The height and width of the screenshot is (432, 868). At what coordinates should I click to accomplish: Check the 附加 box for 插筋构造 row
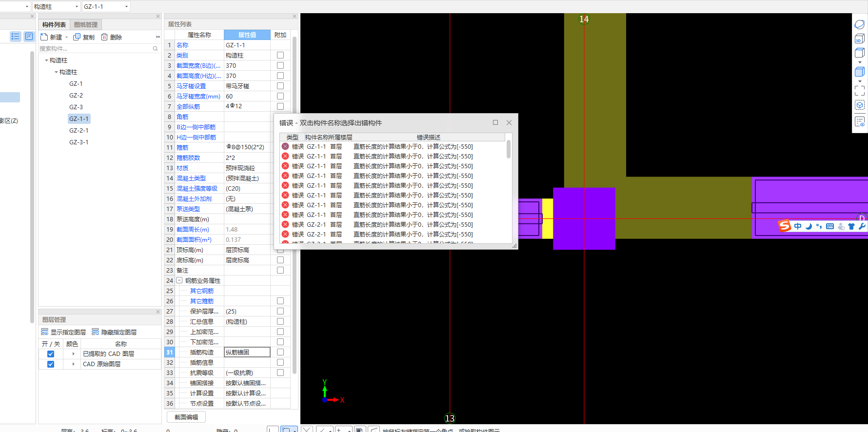coord(280,352)
